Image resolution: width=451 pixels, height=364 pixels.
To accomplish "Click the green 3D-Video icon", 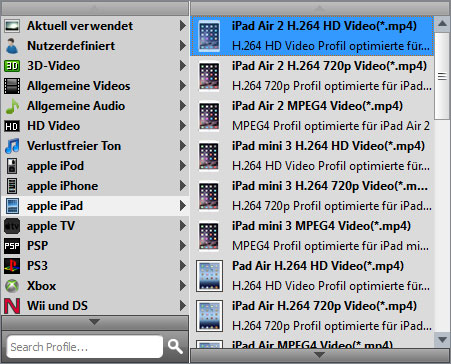I will 12,66.
